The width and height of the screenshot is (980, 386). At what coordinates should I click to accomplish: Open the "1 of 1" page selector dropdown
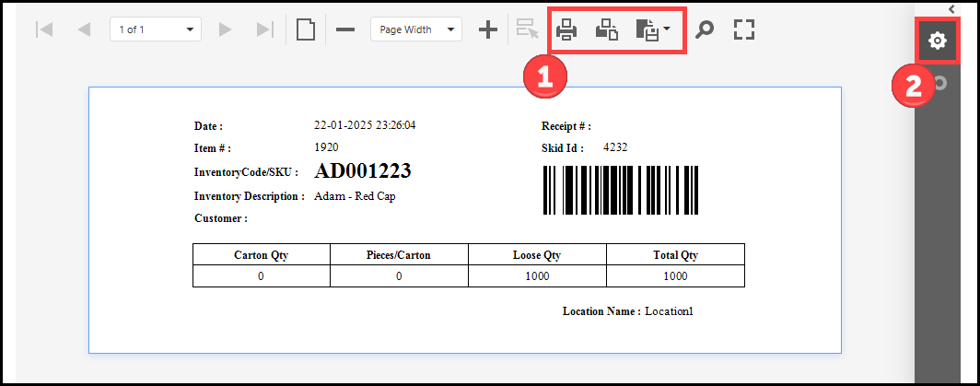pyautogui.click(x=155, y=29)
